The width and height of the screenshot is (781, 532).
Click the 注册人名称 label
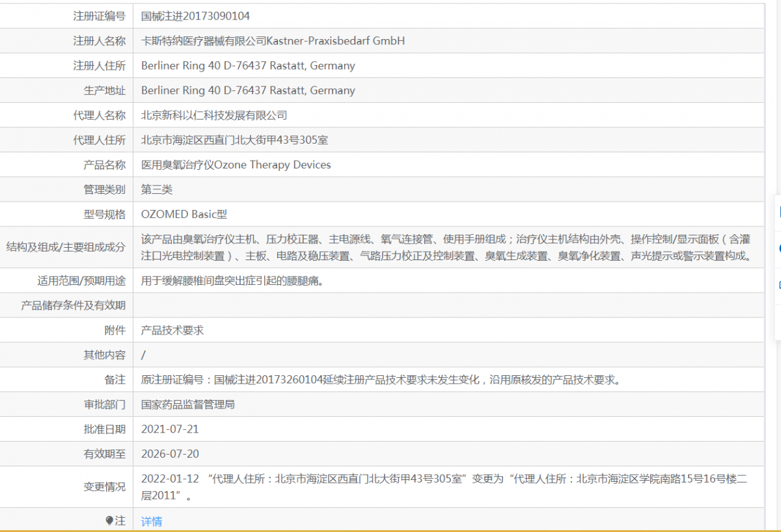coord(99,41)
